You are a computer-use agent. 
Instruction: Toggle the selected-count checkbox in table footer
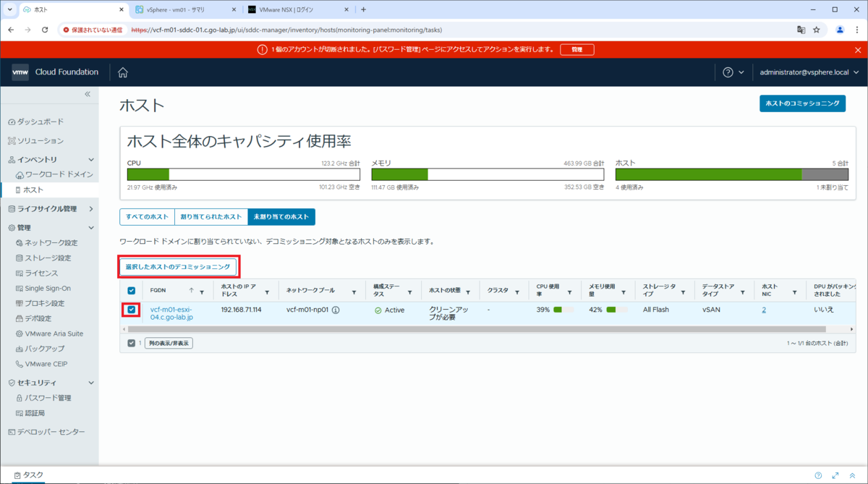(x=131, y=343)
